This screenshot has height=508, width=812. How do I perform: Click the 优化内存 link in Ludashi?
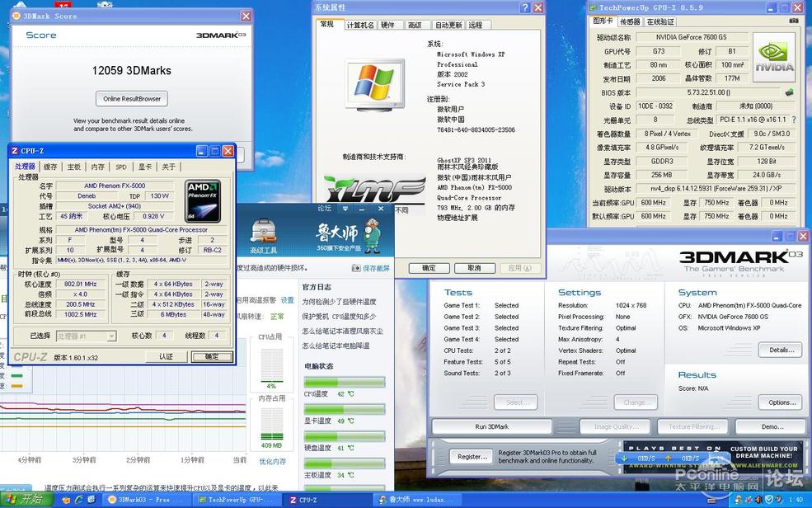click(272, 461)
